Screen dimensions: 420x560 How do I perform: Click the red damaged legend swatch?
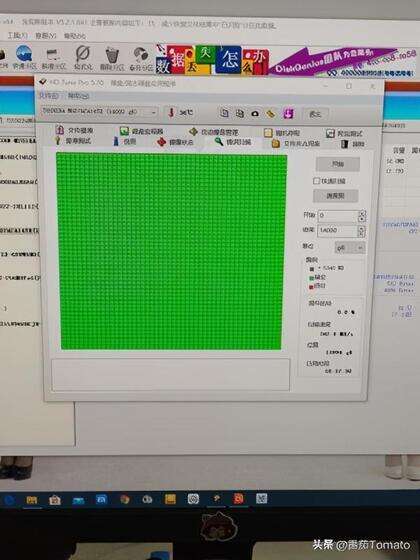point(311,286)
